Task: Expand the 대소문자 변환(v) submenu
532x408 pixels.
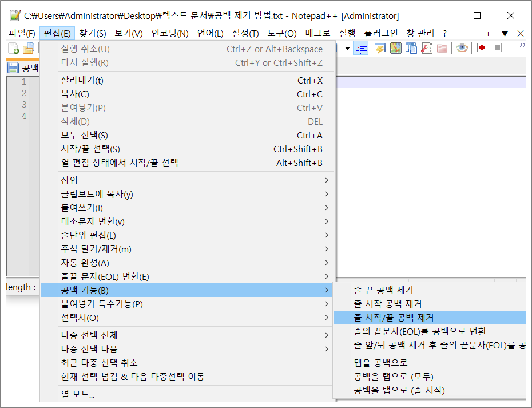Action: point(188,221)
